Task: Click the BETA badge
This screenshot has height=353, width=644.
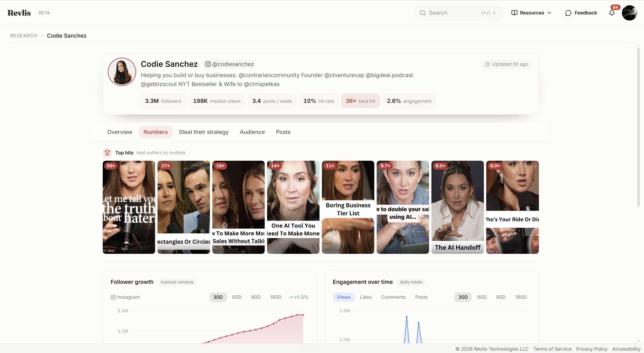Action: 44,13
